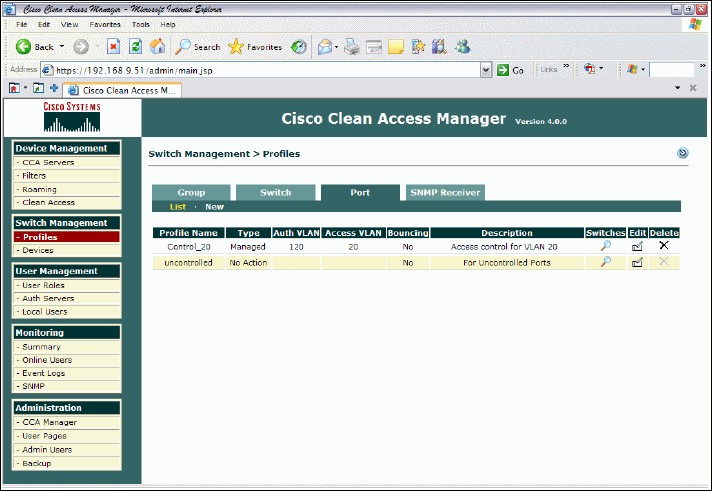Open Switches magnifier for uncontrolled profile
This screenshot has width=712, height=491.
point(605,262)
